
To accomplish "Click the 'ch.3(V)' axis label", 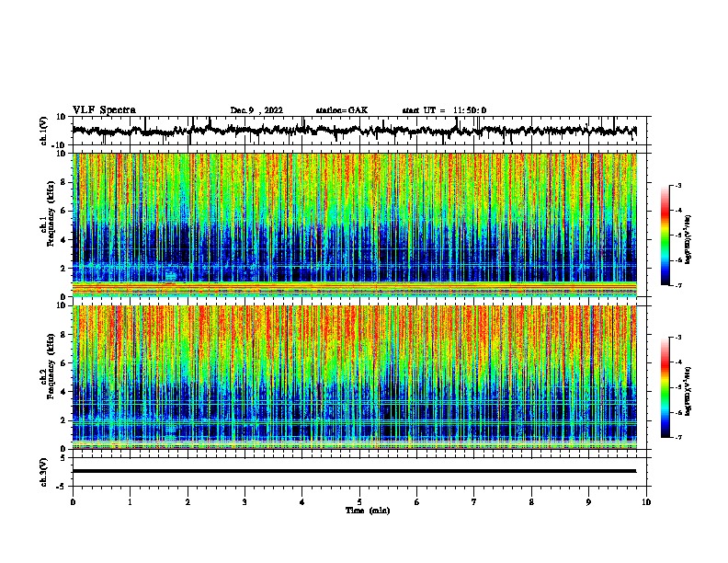I will (x=44, y=472).
